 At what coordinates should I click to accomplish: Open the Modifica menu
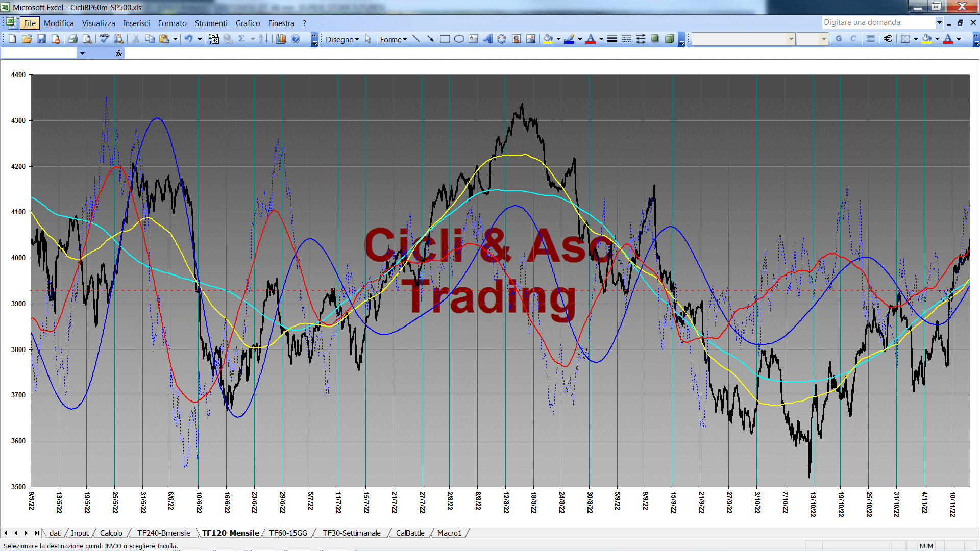[x=59, y=23]
